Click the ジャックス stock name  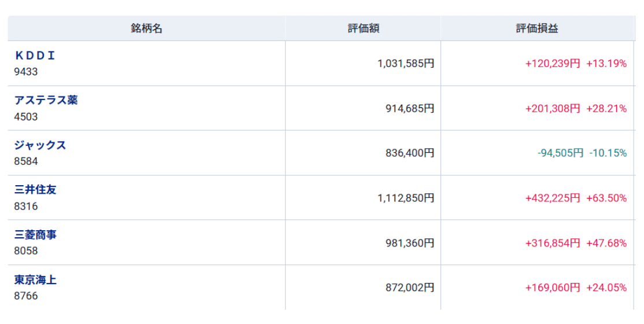[40, 145]
